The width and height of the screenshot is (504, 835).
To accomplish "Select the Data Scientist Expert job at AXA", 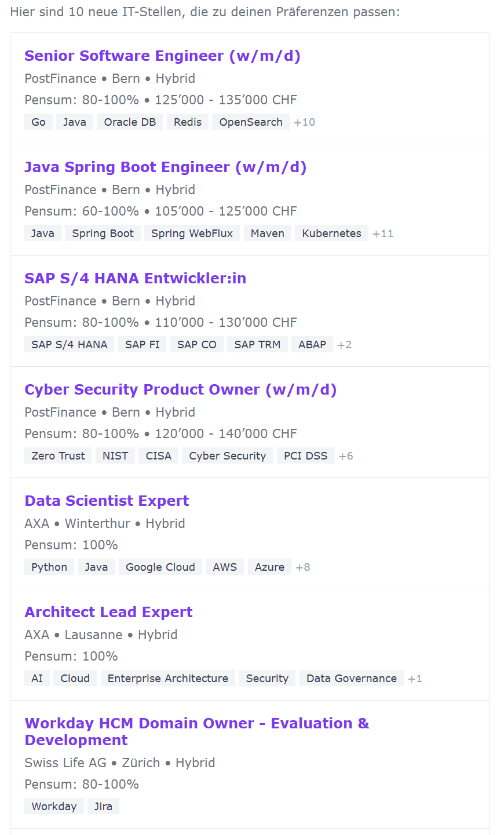I will 107,501.
